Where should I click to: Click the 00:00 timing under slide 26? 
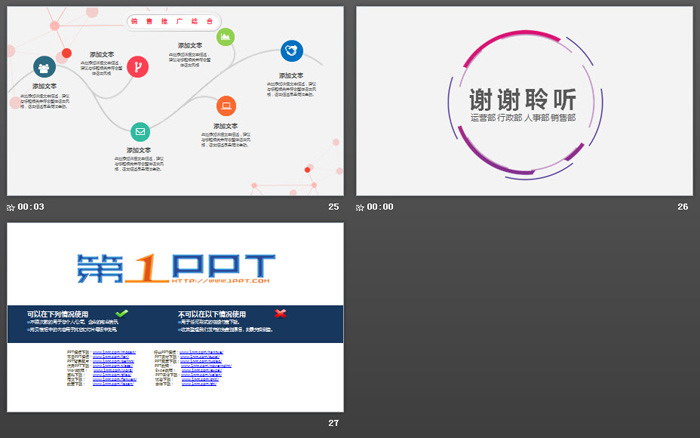click(381, 207)
